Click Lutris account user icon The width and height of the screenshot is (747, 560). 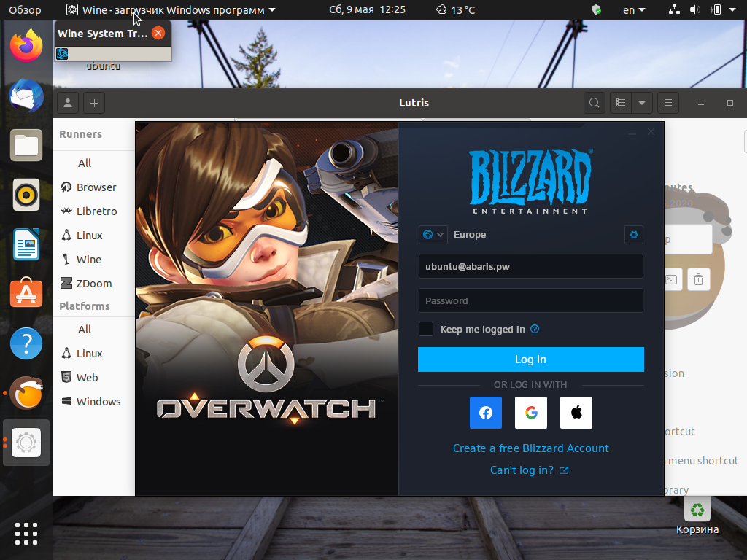68,103
